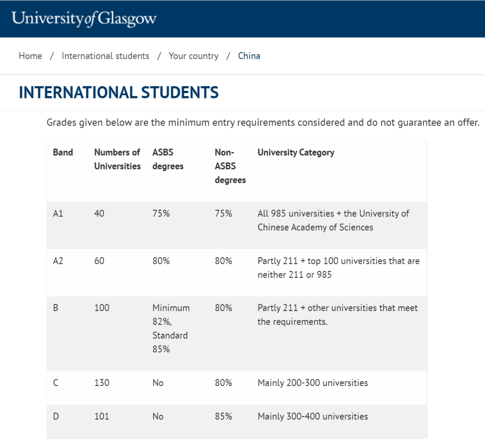Screen dimensions: 485x448
Task: Open the International students breadcrumb link
Action: click(x=106, y=56)
